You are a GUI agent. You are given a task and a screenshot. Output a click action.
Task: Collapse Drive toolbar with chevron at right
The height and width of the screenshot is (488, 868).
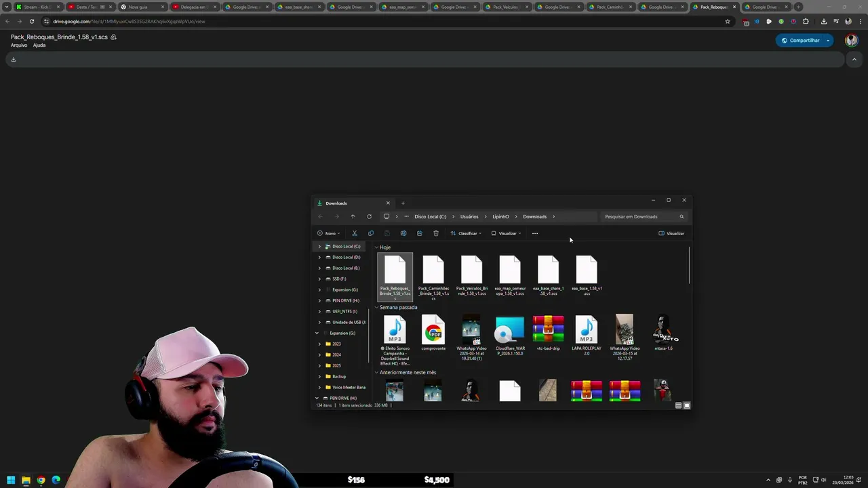pos(854,60)
